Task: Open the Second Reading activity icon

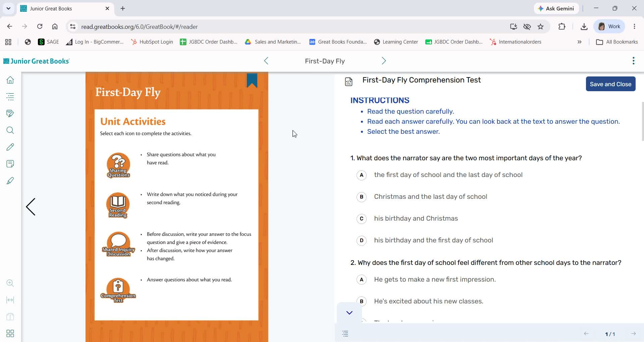Action: [x=118, y=205]
